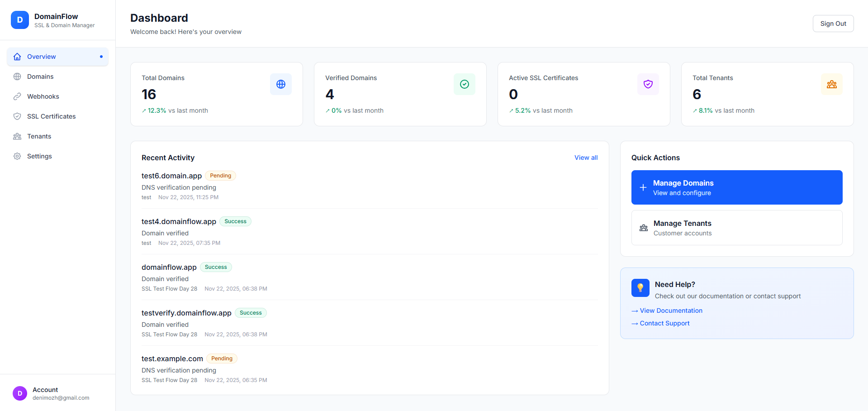The height and width of the screenshot is (411, 868).
Task: Click the Verified Domains checkmark icon
Action: [464, 84]
